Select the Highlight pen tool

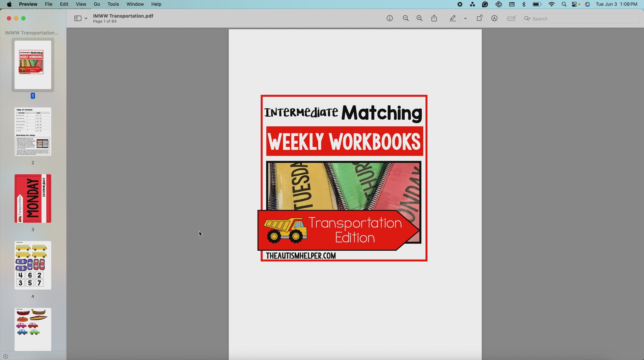(x=453, y=19)
